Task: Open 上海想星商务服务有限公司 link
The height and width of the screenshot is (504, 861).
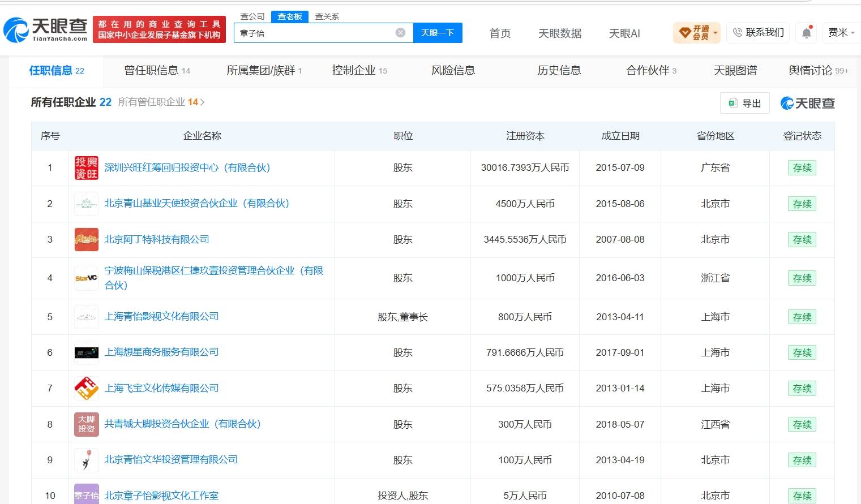Action: coord(161,352)
